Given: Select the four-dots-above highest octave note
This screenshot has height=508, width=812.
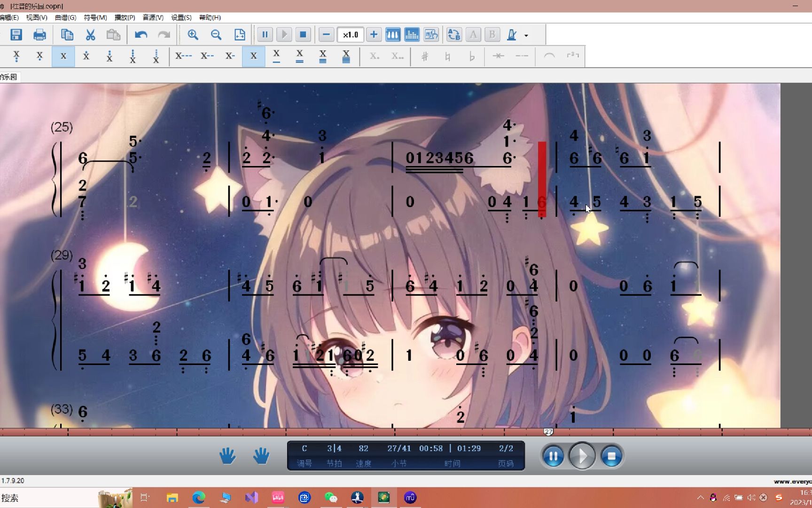Looking at the screenshot, I should pos(156,56).
